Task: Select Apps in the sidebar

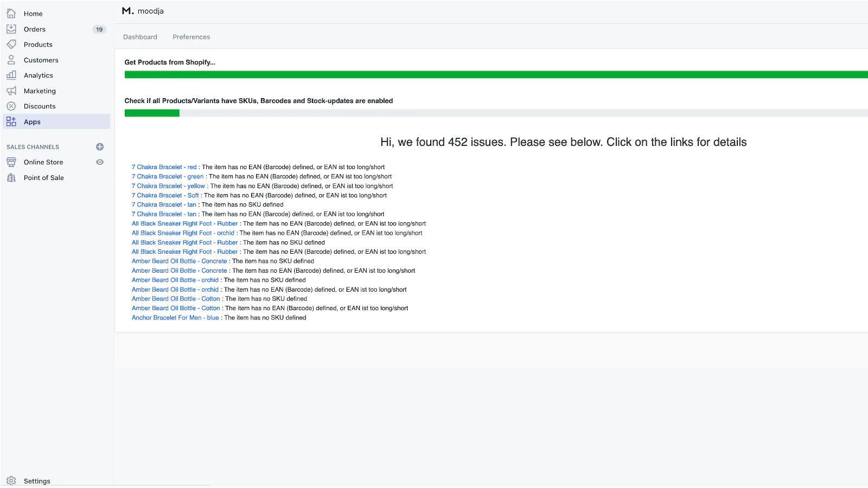Action: point(55,122)
